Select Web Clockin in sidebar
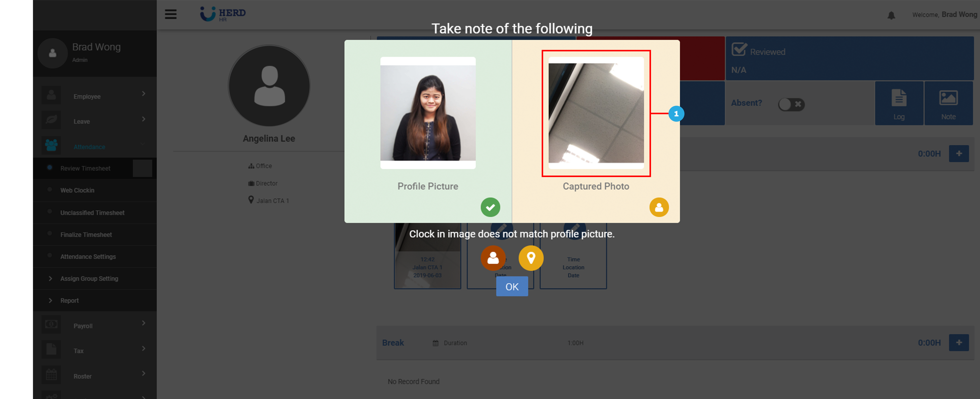980x399 pixels. [x=77, y=190]
